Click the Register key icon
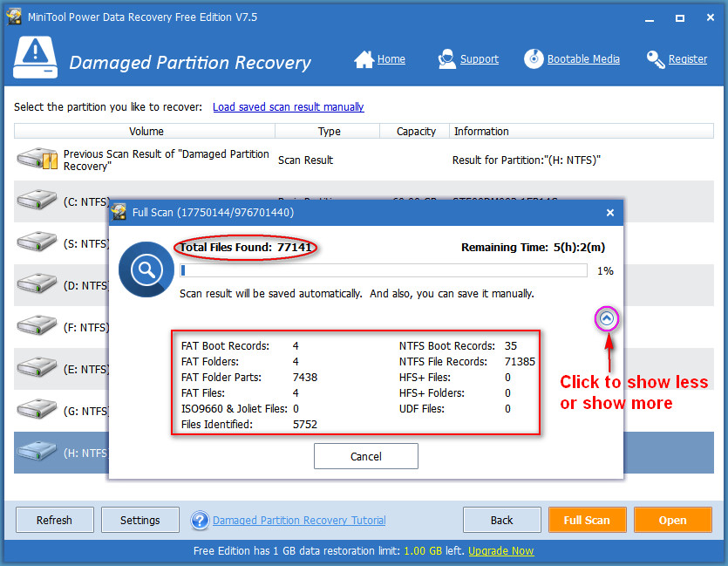 [x=656, y=59]
